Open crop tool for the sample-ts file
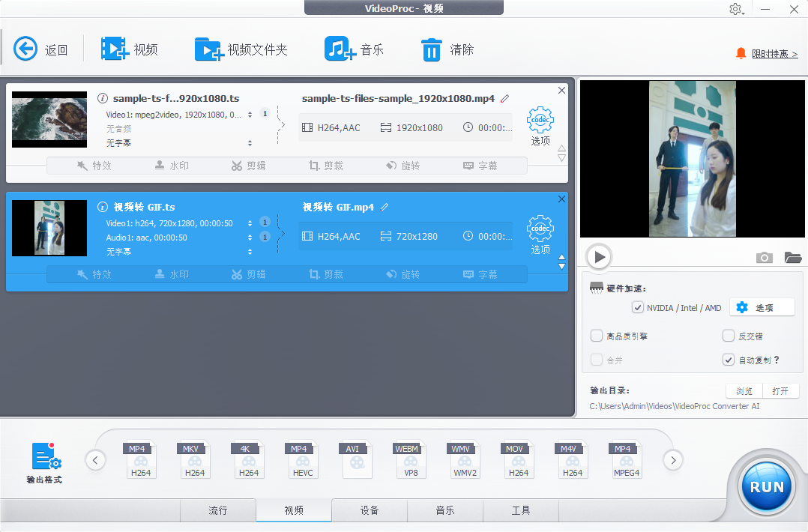Viewport: 808px width, 532px height. coord(326,165)
